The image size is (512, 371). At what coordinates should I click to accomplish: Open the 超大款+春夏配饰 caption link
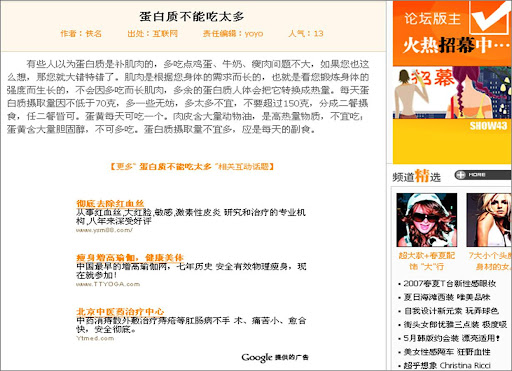click(427, 261)
